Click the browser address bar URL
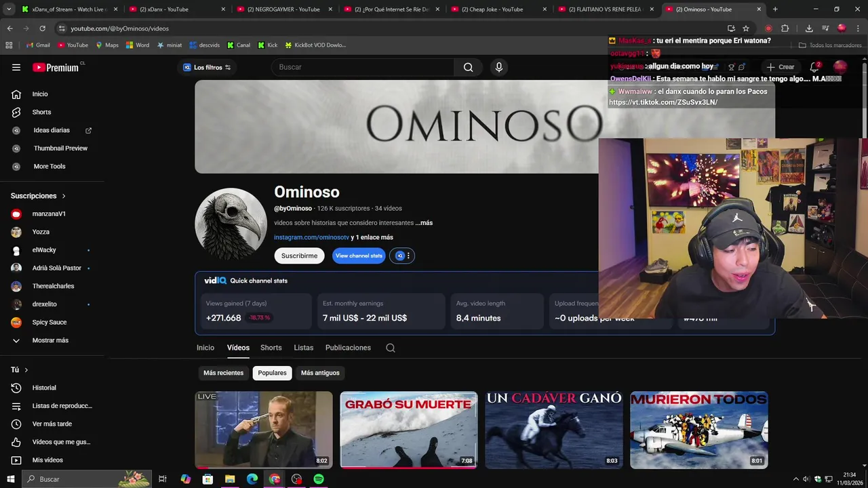Screen dimensions: 868x488 pos(120,28)
